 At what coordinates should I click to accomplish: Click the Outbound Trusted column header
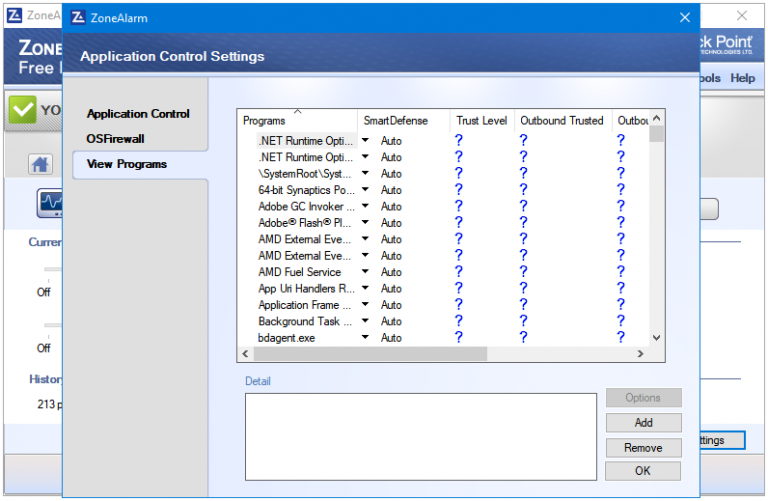563,120
